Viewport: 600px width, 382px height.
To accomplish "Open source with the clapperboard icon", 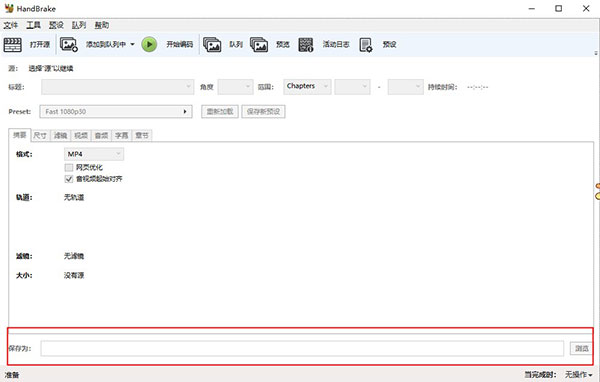I will point(13,45).
